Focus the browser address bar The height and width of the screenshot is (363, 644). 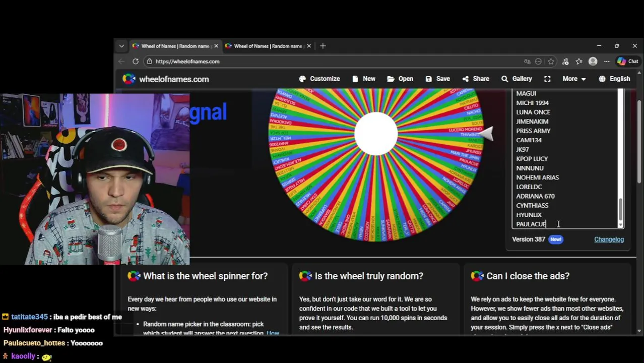[333, 62]
